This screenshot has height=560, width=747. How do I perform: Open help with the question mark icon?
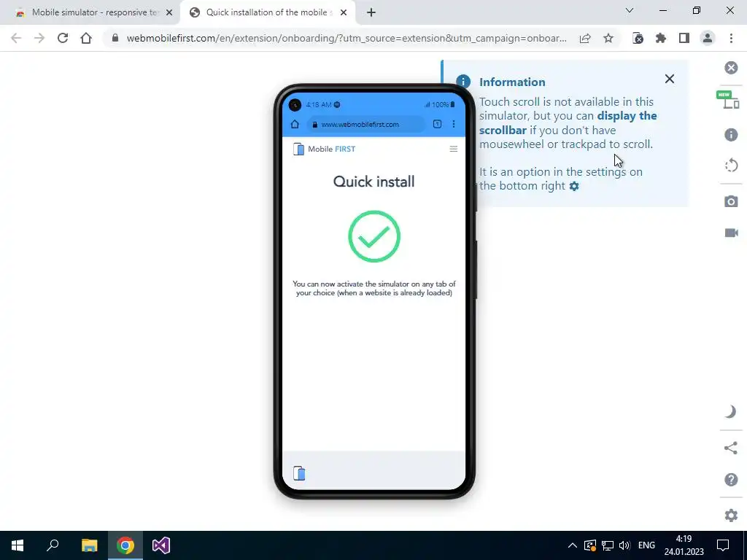(x=731, y=480)
